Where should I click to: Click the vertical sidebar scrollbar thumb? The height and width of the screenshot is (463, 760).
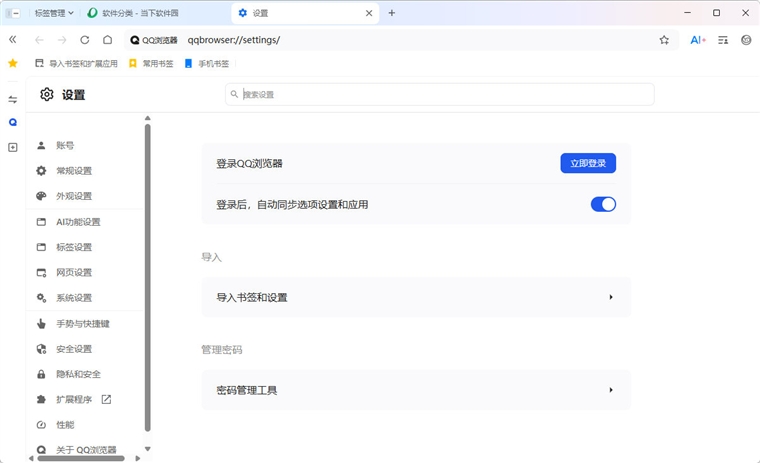pos(148,277)
